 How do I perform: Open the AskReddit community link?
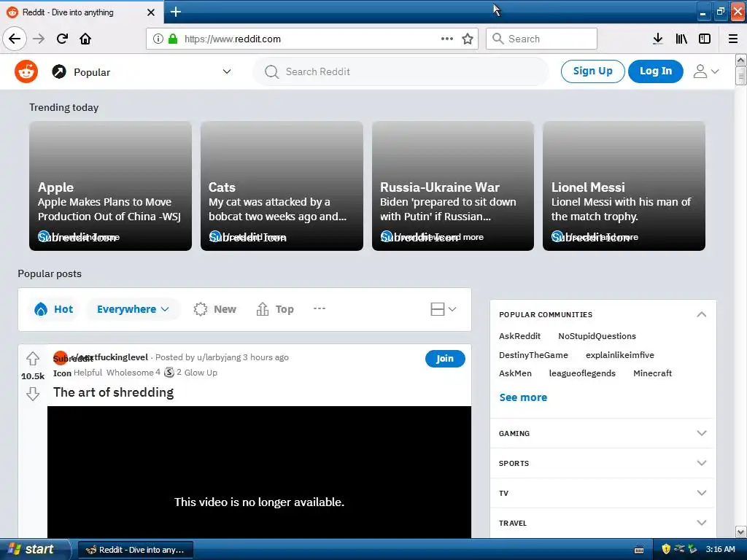click(519, 336)
